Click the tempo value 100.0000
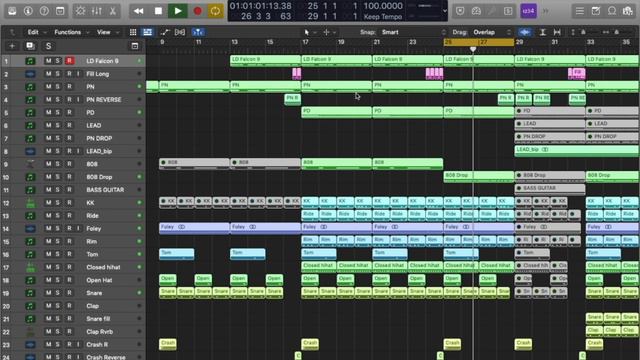This screenshot has width=640, height=360. pos(383,6)
